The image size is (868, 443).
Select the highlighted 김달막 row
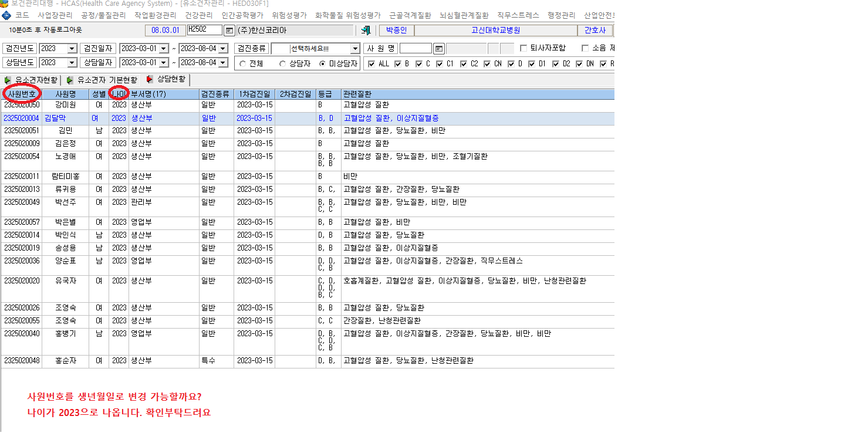coord(308,119)
